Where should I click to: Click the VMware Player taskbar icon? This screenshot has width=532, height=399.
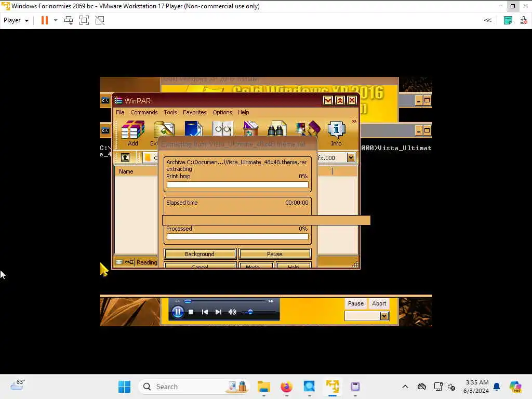pos(332,387)
